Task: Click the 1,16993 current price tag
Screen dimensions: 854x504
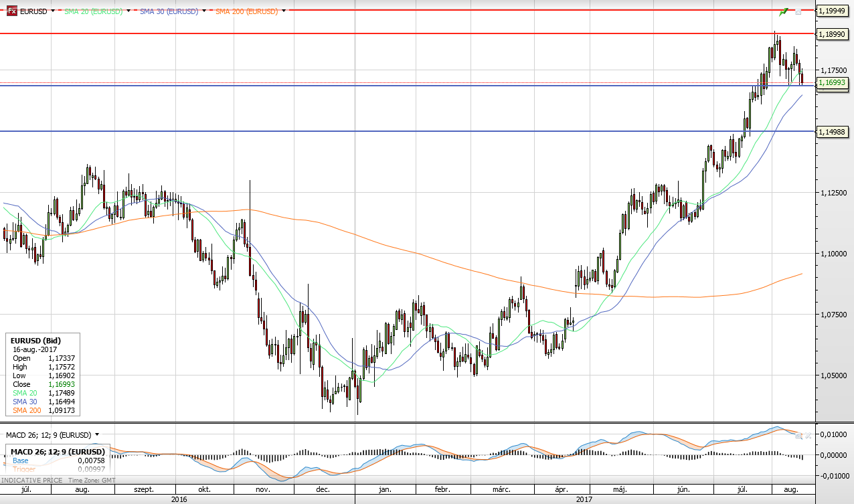Action: 832,82
